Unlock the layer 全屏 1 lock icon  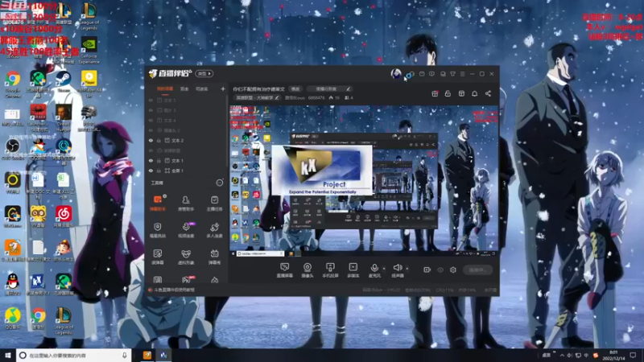159,171
